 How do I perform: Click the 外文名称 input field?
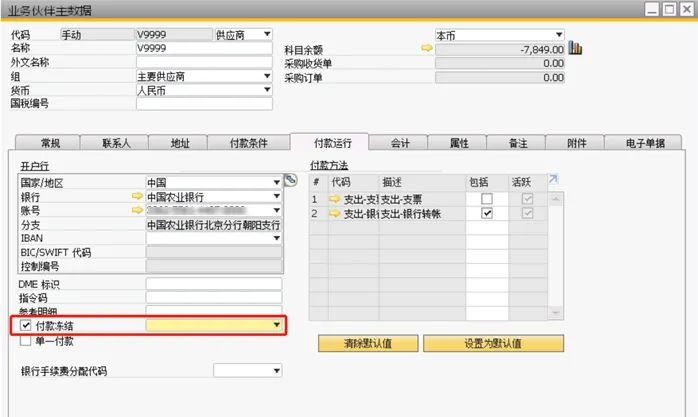tap(204, 62)
